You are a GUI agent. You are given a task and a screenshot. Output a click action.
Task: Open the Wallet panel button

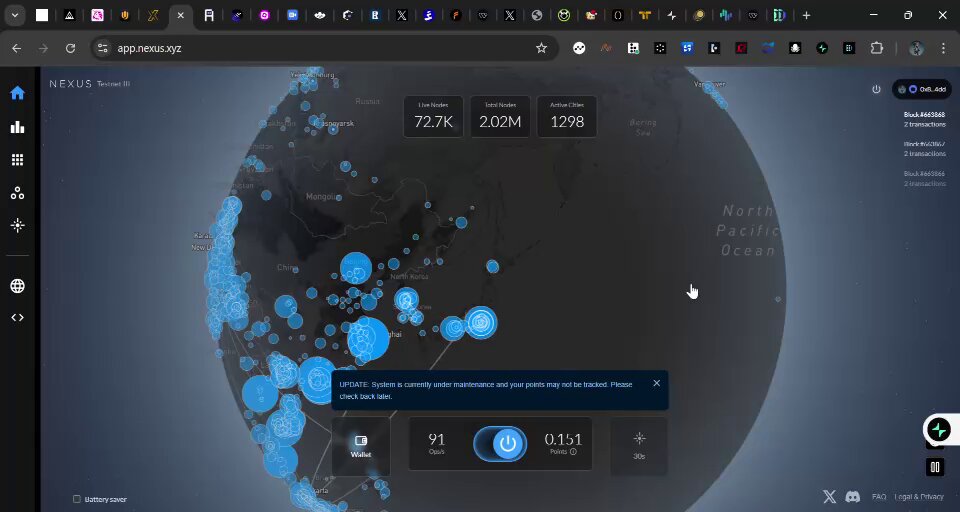pos(361,446)
